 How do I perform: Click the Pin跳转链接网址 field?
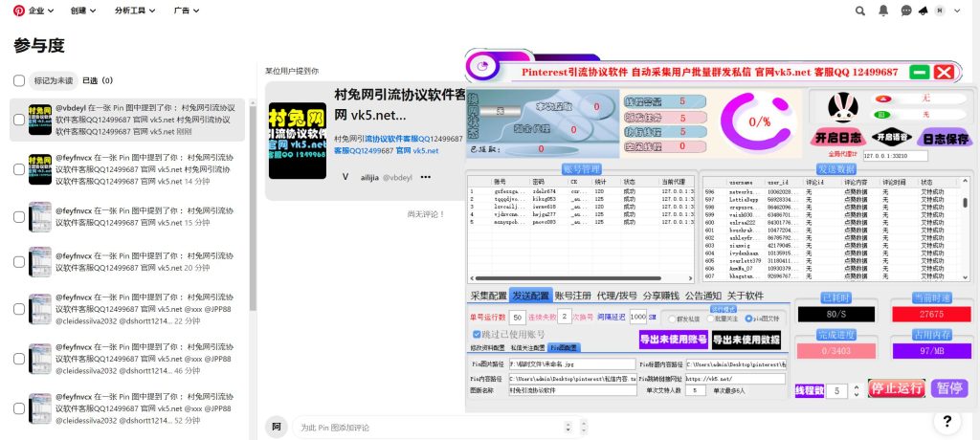click(735, 379)
